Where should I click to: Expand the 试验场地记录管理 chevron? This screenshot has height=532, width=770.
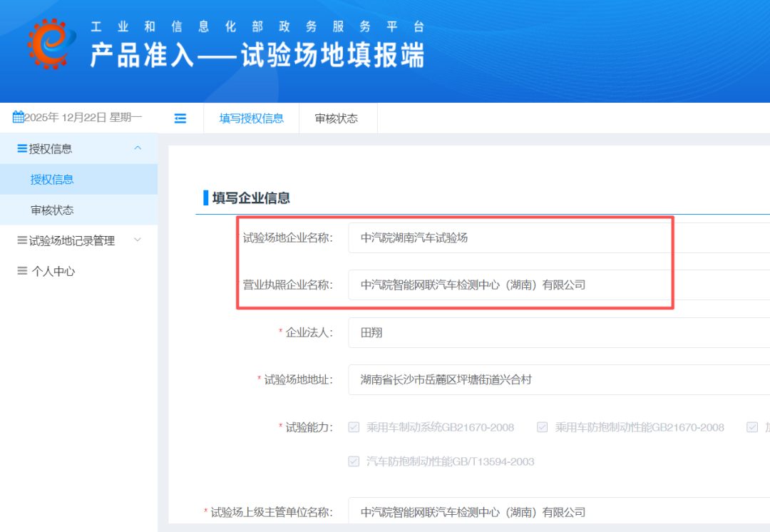(x=138, y=240)
